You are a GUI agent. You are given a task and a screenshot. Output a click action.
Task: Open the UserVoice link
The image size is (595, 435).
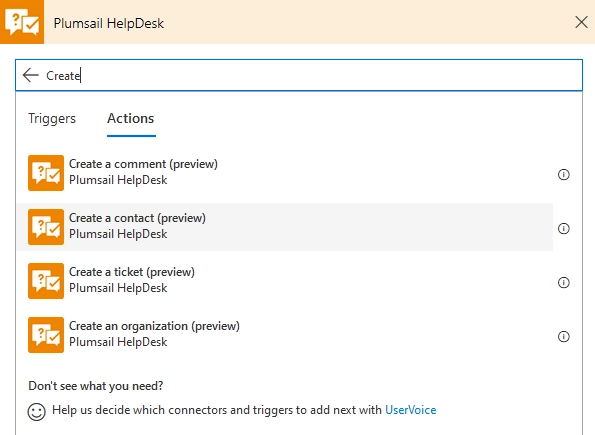click(411, 410)
